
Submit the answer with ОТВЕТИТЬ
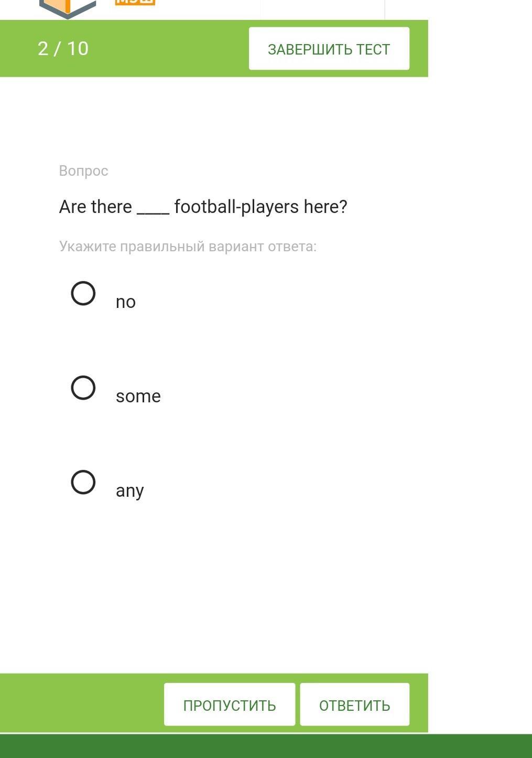pos(354,704)
